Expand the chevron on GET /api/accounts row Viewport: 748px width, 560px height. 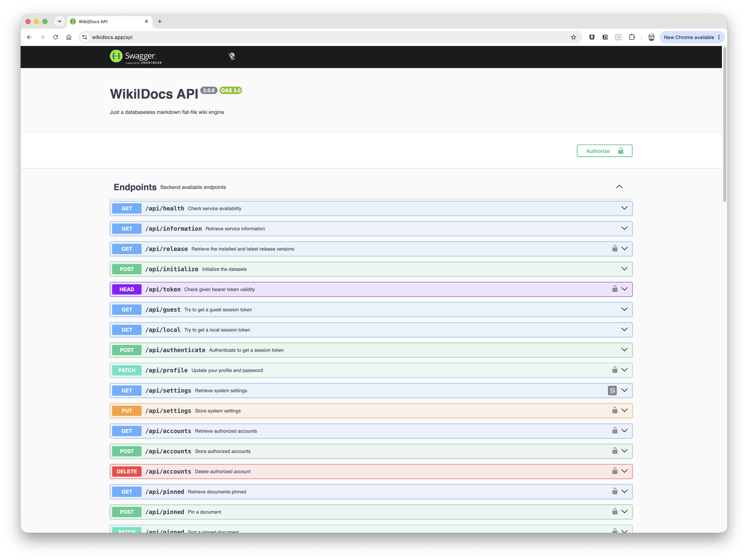tap(624, 430)
